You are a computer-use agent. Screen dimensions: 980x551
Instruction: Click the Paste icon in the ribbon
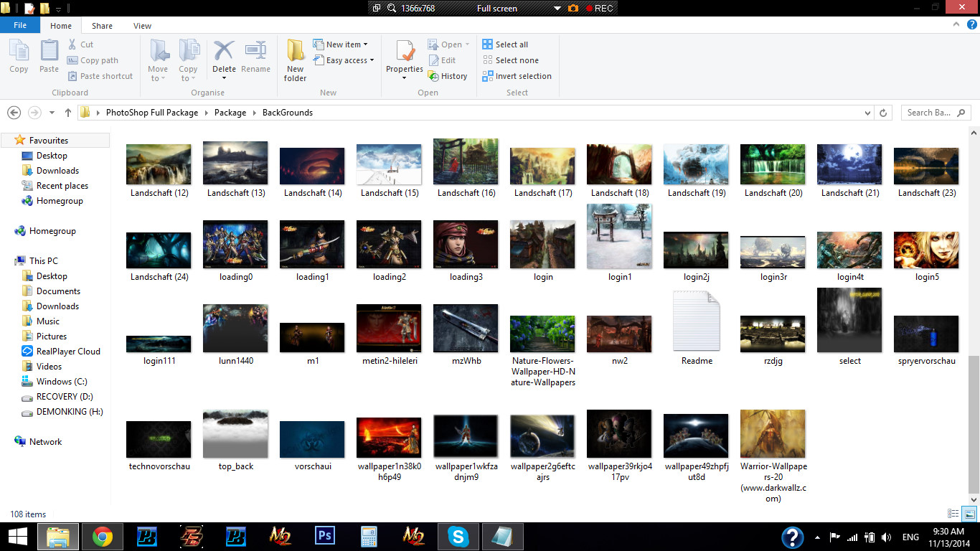click(49, 57)
